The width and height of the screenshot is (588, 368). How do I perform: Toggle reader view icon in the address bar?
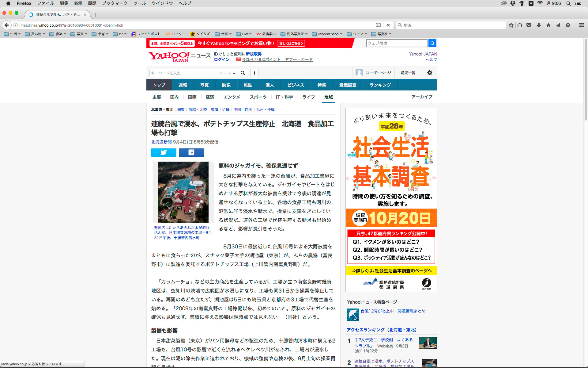[378, 25]
